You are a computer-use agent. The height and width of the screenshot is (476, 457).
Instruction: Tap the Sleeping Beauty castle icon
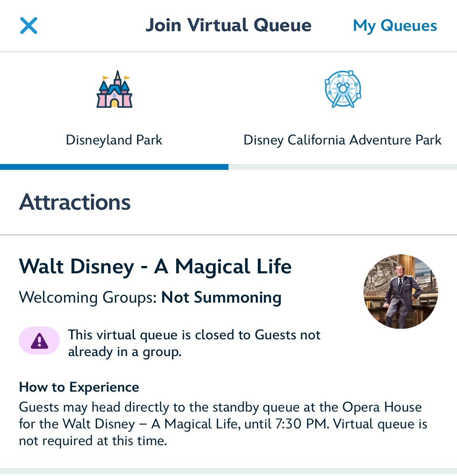tap(114, 89)
